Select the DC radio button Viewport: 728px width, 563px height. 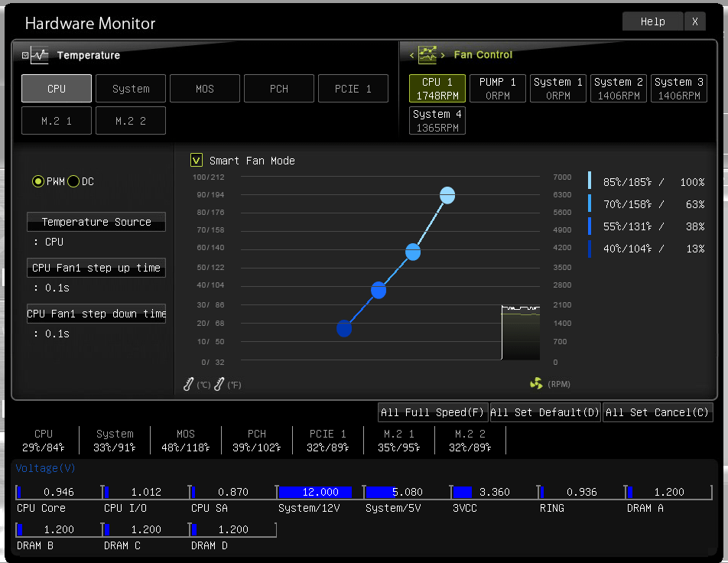(x=73, y=181)
